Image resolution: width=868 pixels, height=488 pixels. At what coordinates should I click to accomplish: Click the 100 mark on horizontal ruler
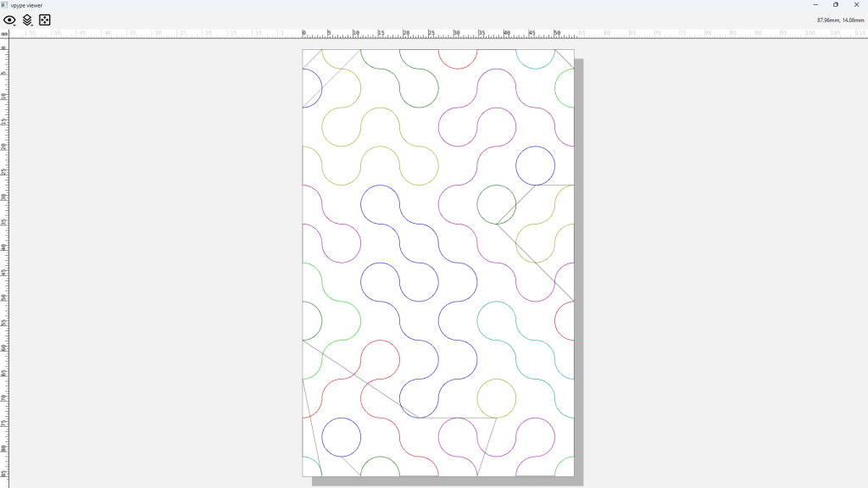point(810,34)
